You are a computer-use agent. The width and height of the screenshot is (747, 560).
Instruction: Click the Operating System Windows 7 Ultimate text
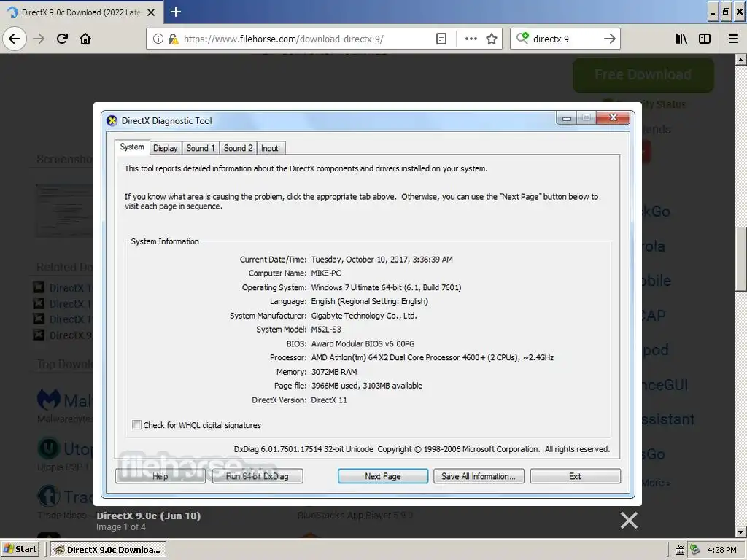pyautogui.click(x=386, y=287)
